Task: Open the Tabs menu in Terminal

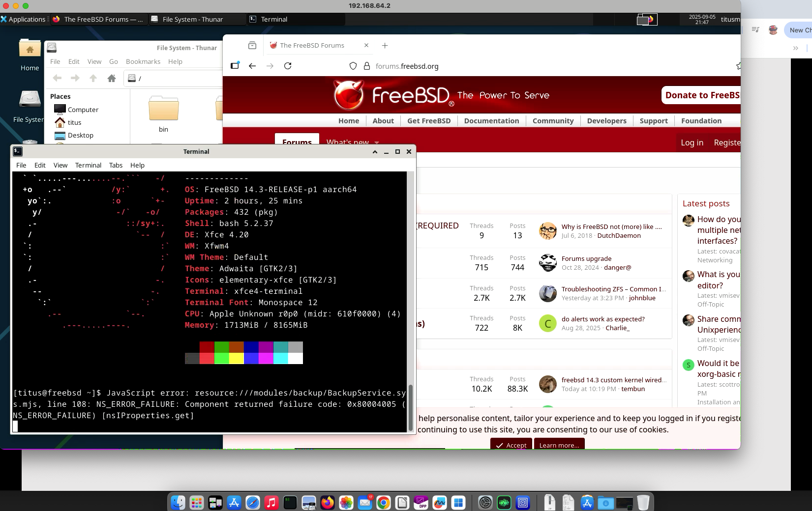Action: click(116, 165)
